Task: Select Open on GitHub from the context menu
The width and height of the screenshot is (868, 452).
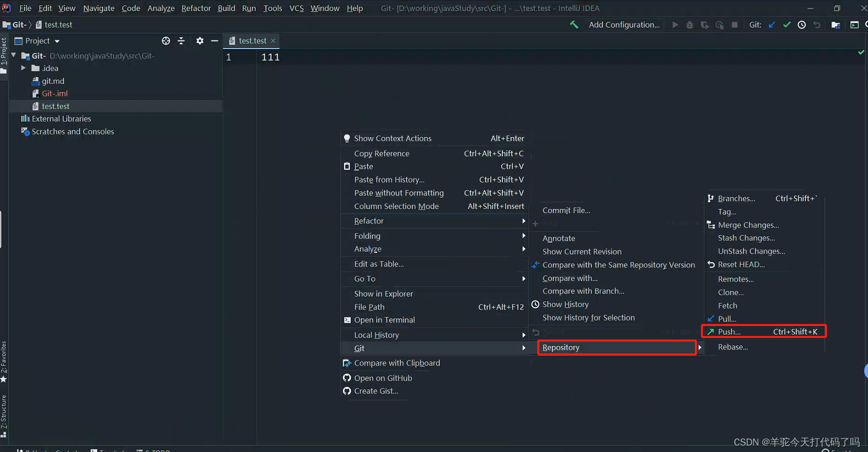Action: click(x=383, y=378)
